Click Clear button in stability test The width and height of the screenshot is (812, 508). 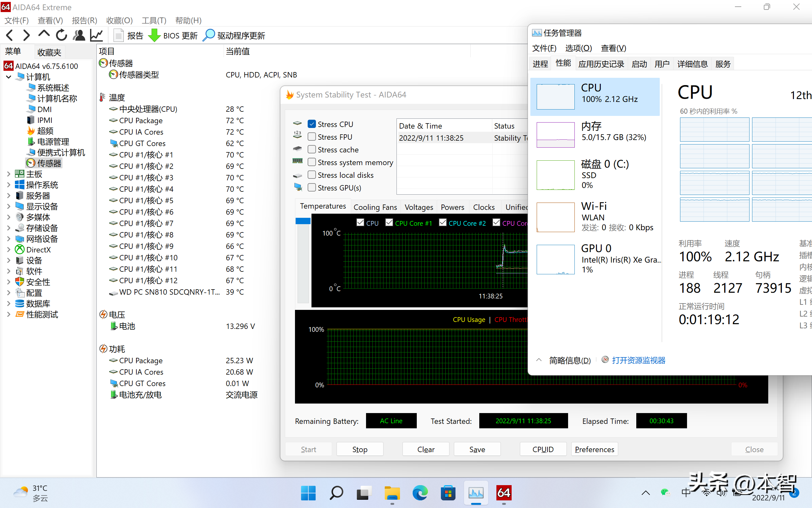[x=426, y=449]
